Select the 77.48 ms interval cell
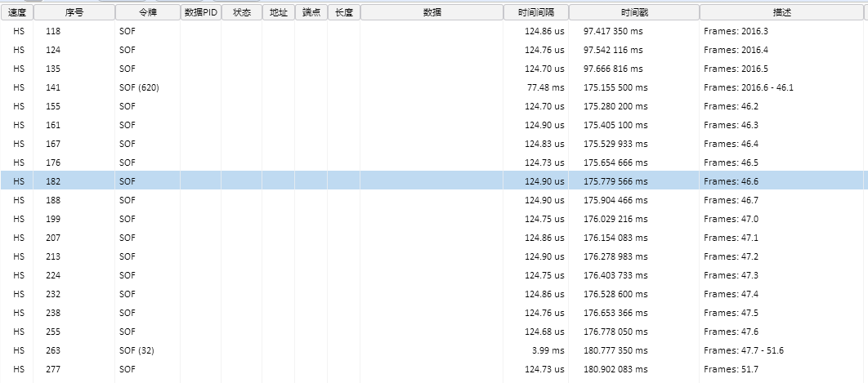The width and height of the screenshot is (868, 383). click(x=545, y=87)
